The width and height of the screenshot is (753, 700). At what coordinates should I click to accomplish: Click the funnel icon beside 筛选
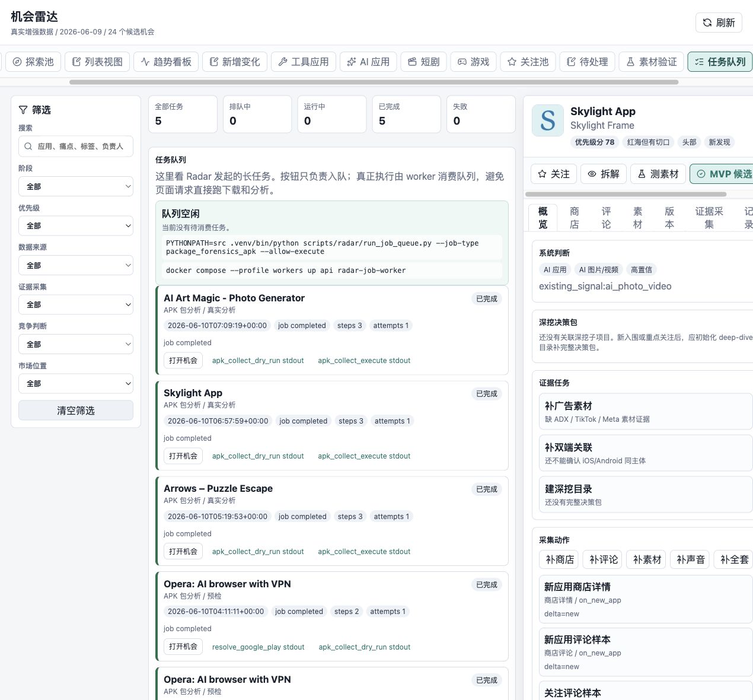[x=23, y=110]
